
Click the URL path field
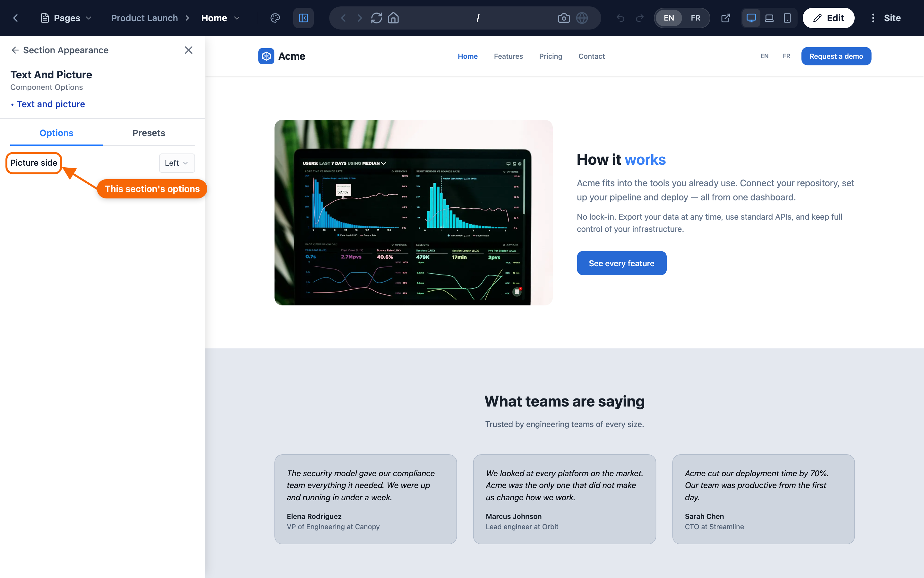click(x=478, y=18)
